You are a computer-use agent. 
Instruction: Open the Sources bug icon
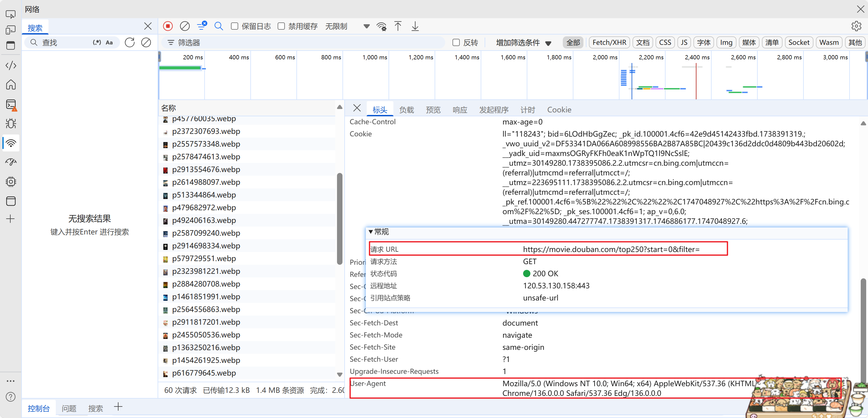tap(11, 124)
